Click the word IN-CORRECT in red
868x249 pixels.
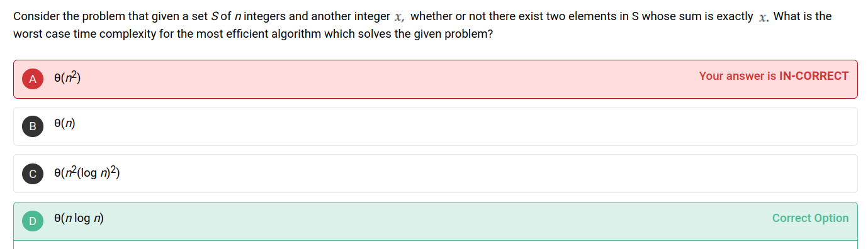click(814, 76)
